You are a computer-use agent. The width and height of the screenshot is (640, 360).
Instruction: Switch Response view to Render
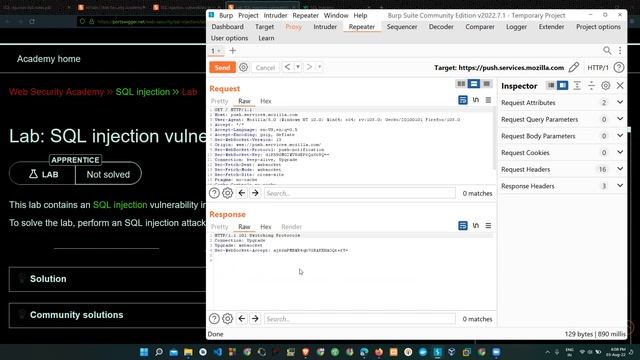pyautogui.click(x=291, y=227)
